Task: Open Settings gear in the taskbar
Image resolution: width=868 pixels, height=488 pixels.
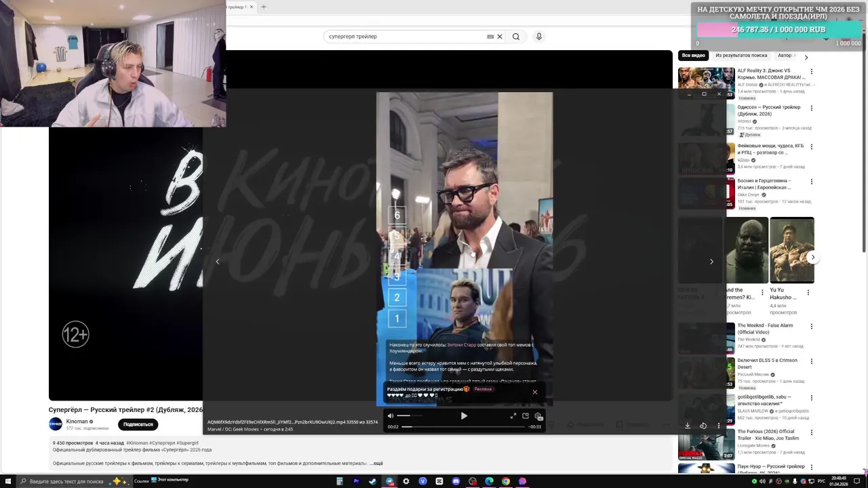Action: [406, 481]
